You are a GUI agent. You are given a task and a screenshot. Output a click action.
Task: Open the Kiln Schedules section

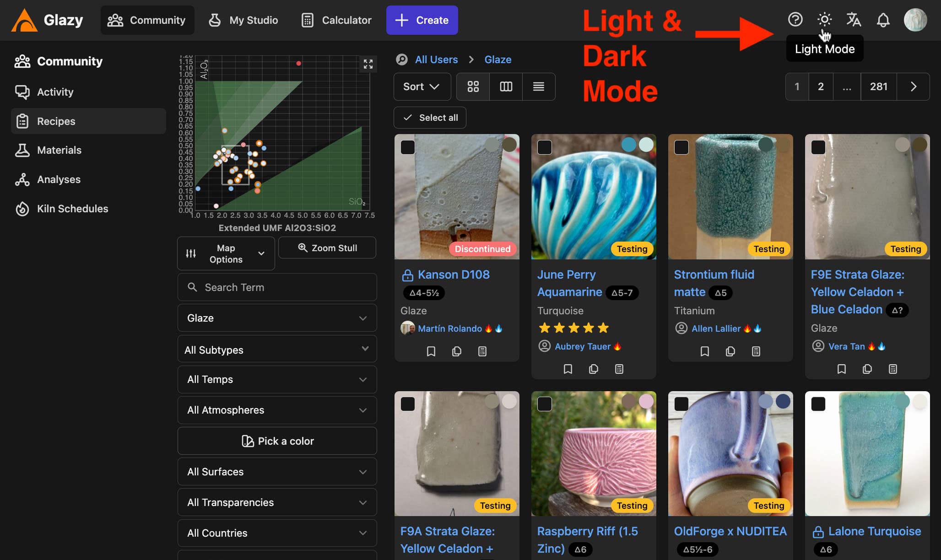coord(72,209)
